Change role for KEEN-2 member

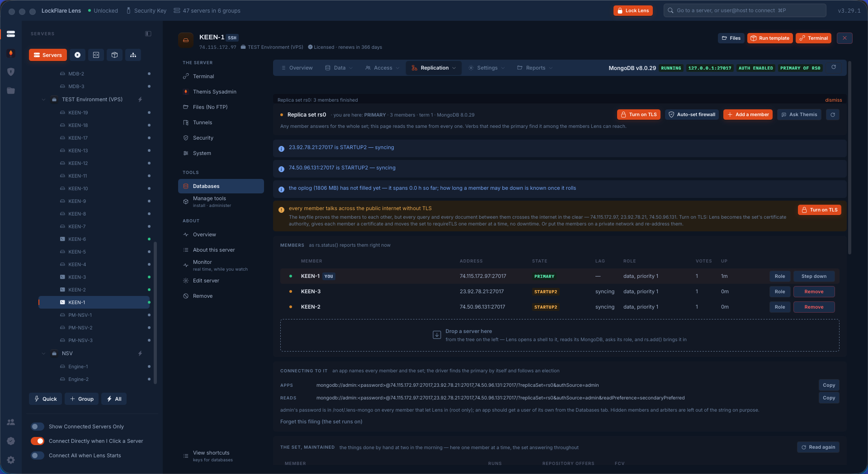tap(780, 307)
